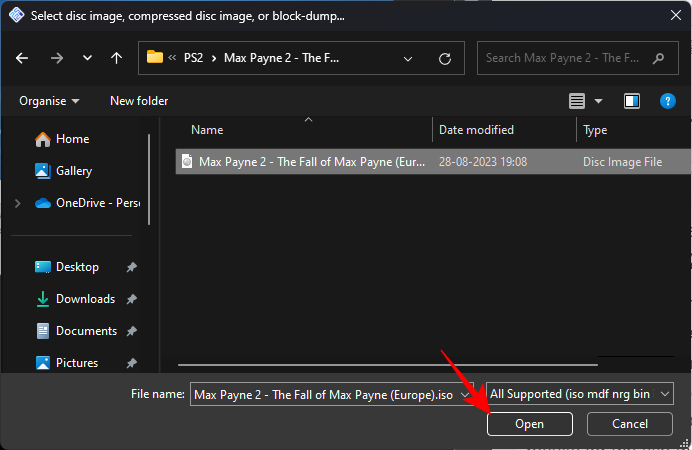The height and width of the screenshot is (450, 692).
Task: Click pin icon next to Downloads
Action: pyautogui.click(x=132, y=299)
